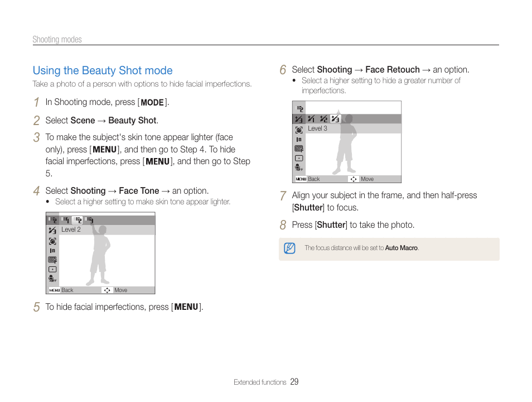The width and height of the screenshot is (532, 402).
Task: Open photo size icon in Level 2 screen
Action: point(52,251)
